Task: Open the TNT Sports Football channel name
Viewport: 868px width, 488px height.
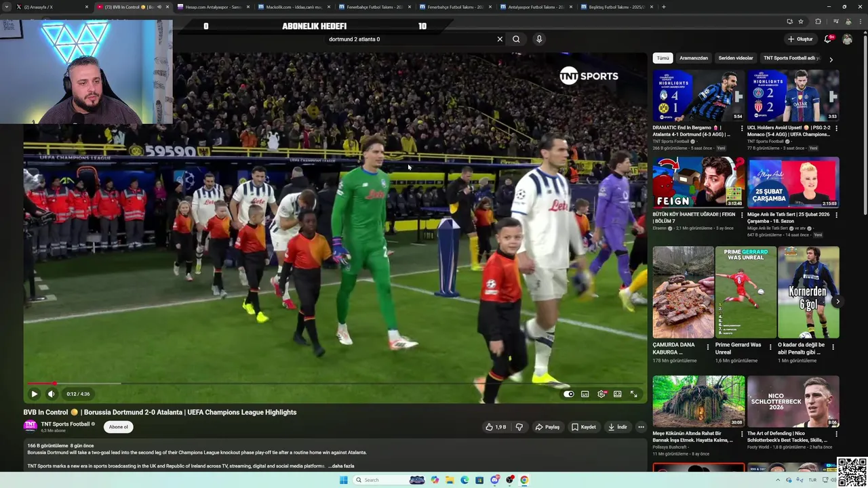Action: coord(65,424)
